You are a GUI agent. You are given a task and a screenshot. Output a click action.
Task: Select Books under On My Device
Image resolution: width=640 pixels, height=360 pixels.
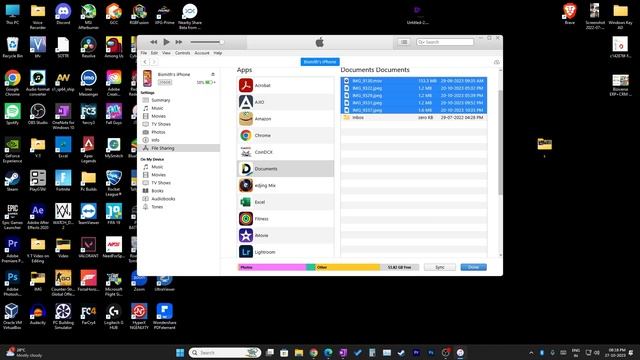click(x=157, y=191)
